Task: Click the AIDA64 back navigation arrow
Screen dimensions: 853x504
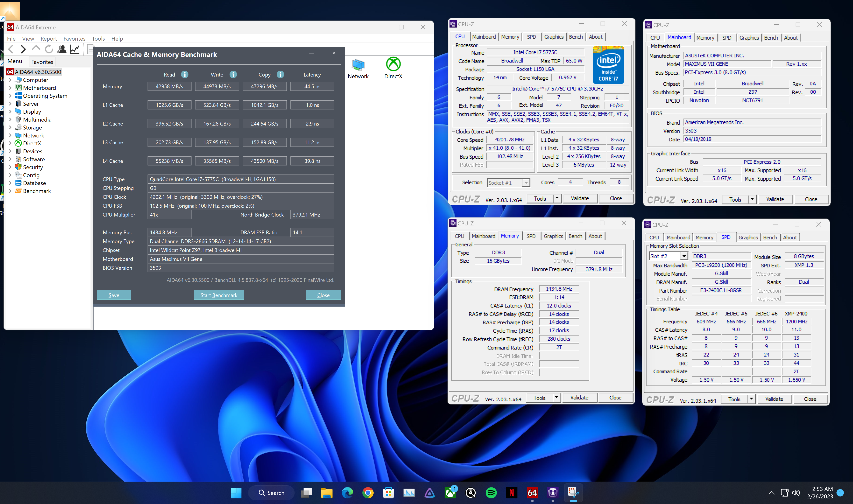Action: [11, 49]
